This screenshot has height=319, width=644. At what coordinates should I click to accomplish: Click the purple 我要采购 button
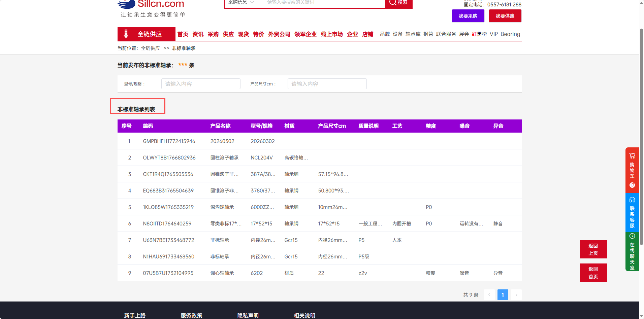[x=468, y=16]
